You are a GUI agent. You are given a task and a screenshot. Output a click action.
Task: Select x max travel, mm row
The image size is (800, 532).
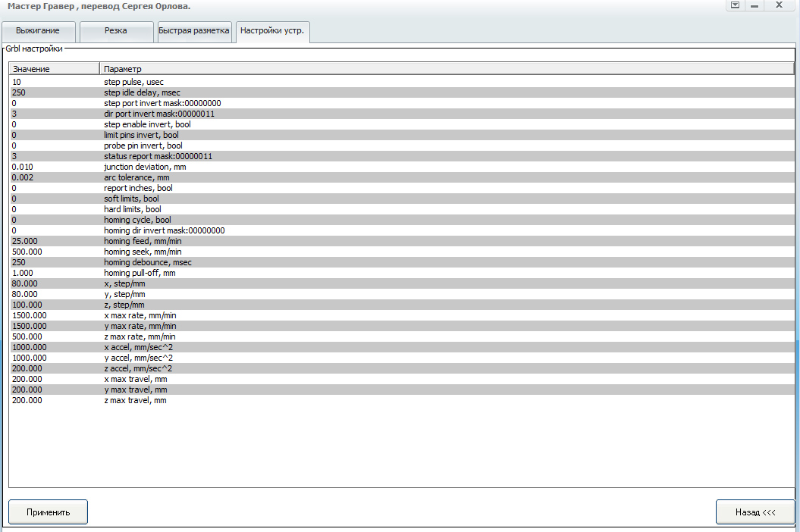[402, 379]
